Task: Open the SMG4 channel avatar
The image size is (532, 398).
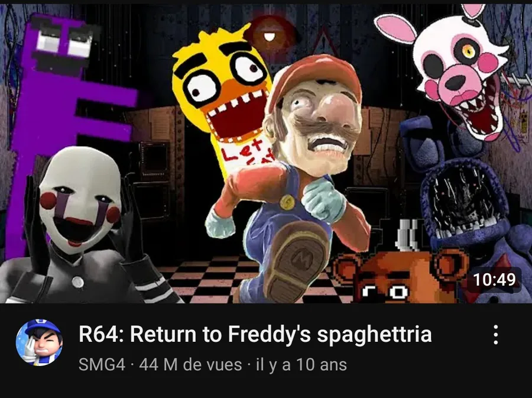Action: click(39, 342)
